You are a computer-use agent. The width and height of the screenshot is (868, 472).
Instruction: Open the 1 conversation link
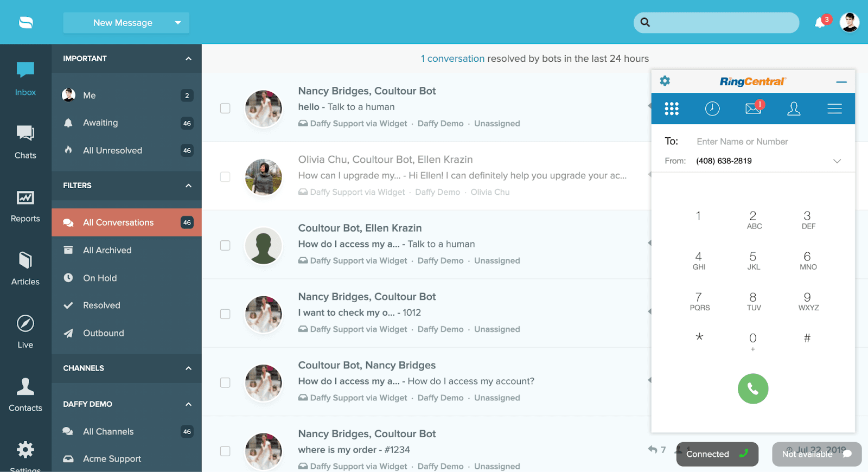(x=452, y=59)
